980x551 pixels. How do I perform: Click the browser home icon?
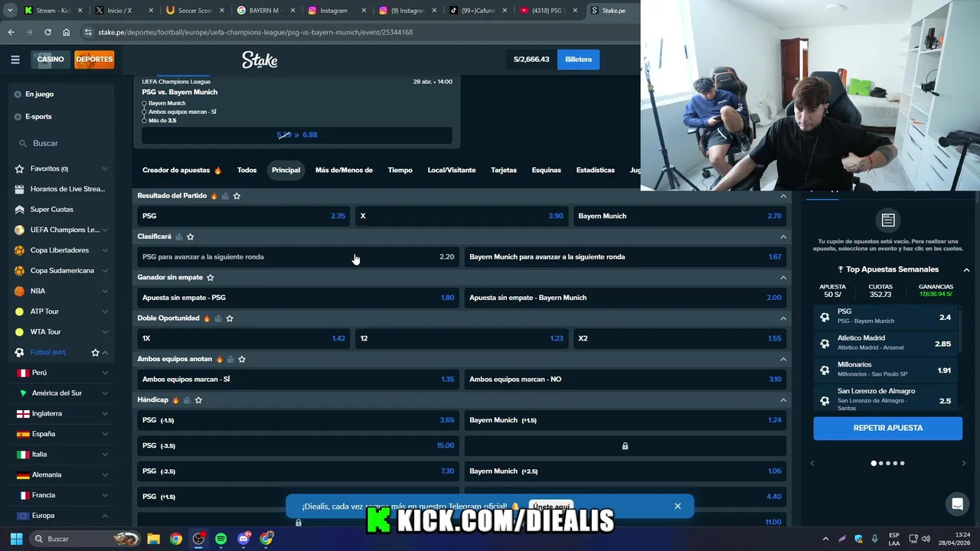66,32
